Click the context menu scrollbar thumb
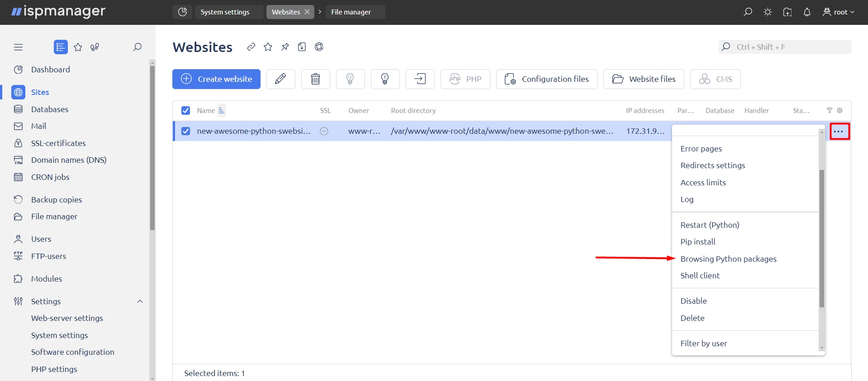868x381 pixels. click(822, 239)
